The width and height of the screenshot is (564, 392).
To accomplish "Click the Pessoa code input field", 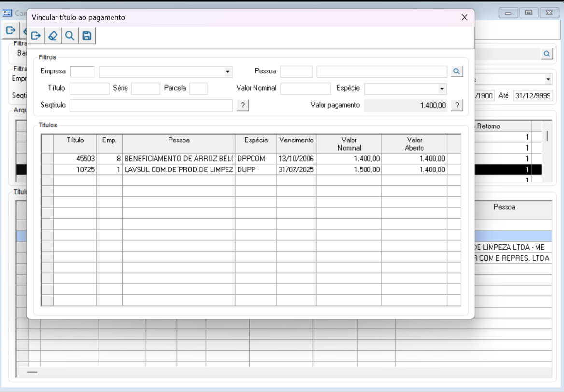I will tap(296, 71).
